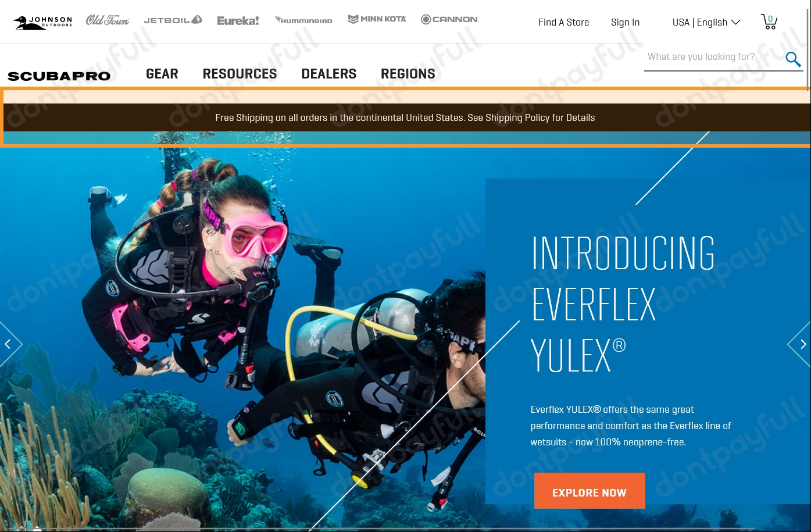Image resolution: width=811 pixels, height=532 pixels.
Task: Visit the Humminbird brand logo
Action: (x=304, y=20)
